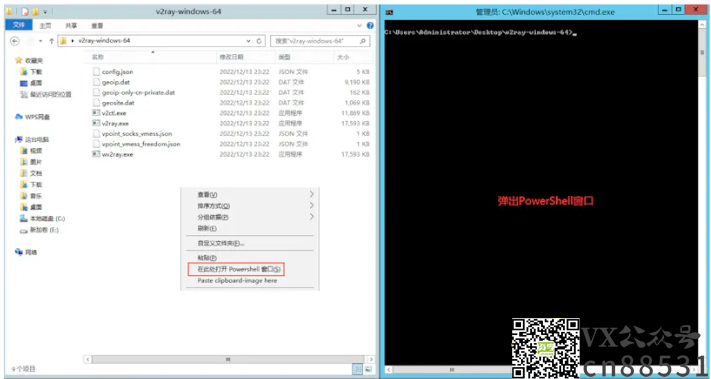Viewport: 711px width, 379px height.
Task: Click the geosite.dat file icon
Action: point(96,102)
